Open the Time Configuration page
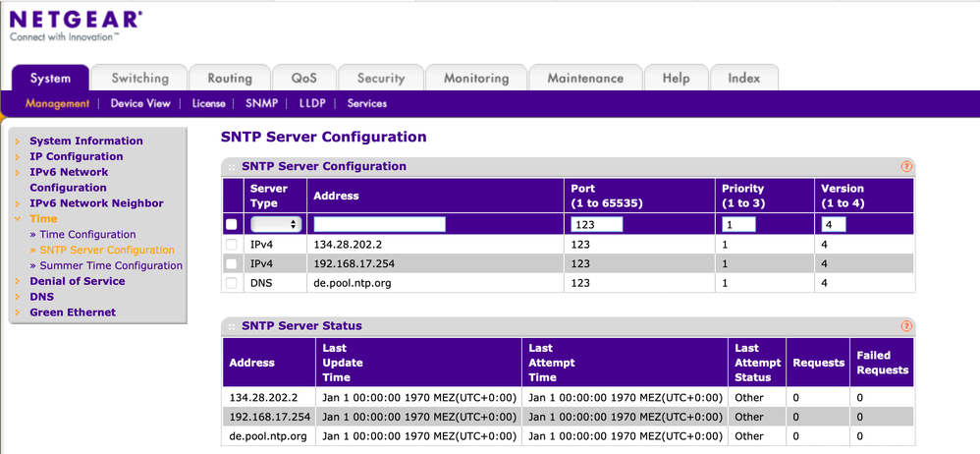The width and height of the screenshot is (980, 454). coord(87,235)
